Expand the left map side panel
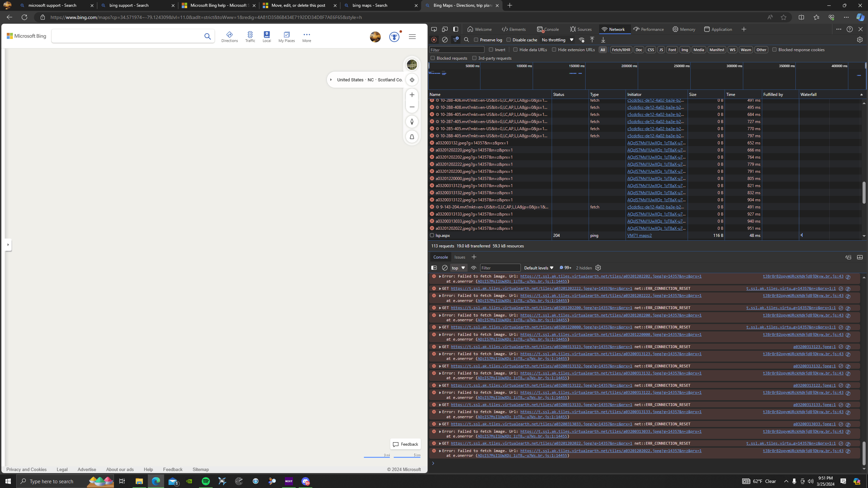Viewport: 868px width, 488px height. [8, 245]
